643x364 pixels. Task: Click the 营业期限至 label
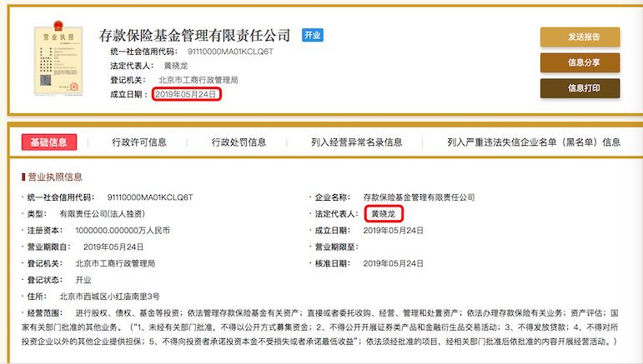point(336,247)
